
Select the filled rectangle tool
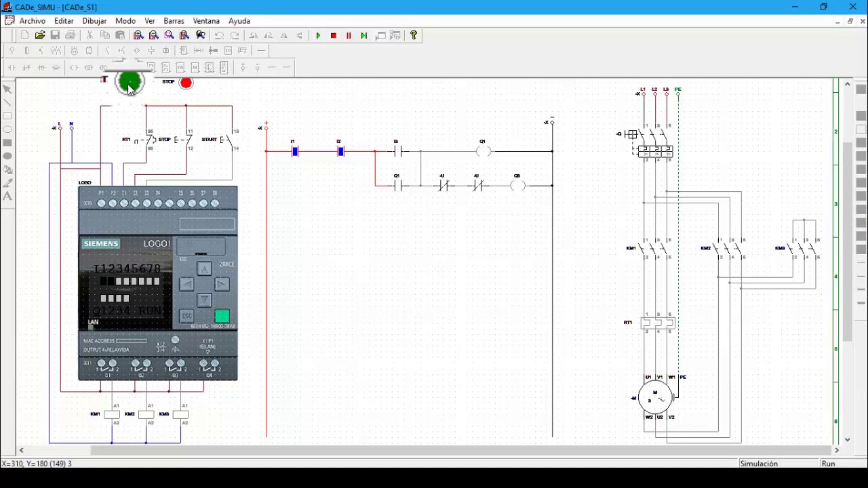coord(7,143)
